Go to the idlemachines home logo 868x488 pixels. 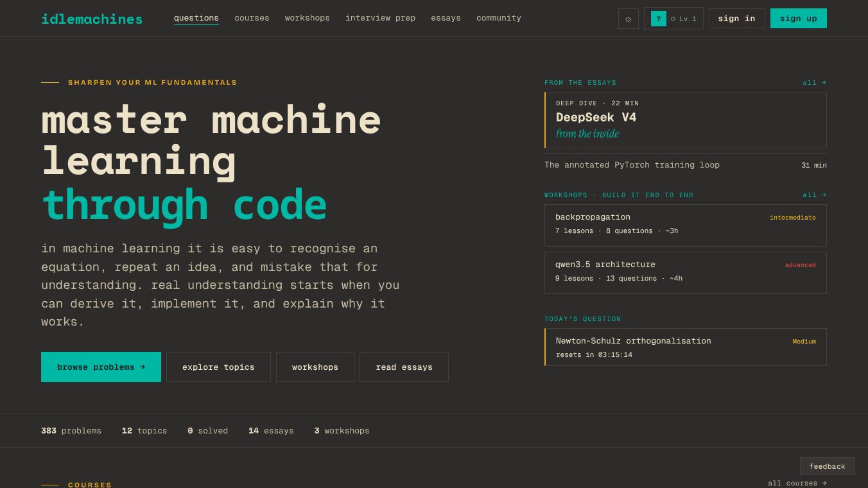92,19
